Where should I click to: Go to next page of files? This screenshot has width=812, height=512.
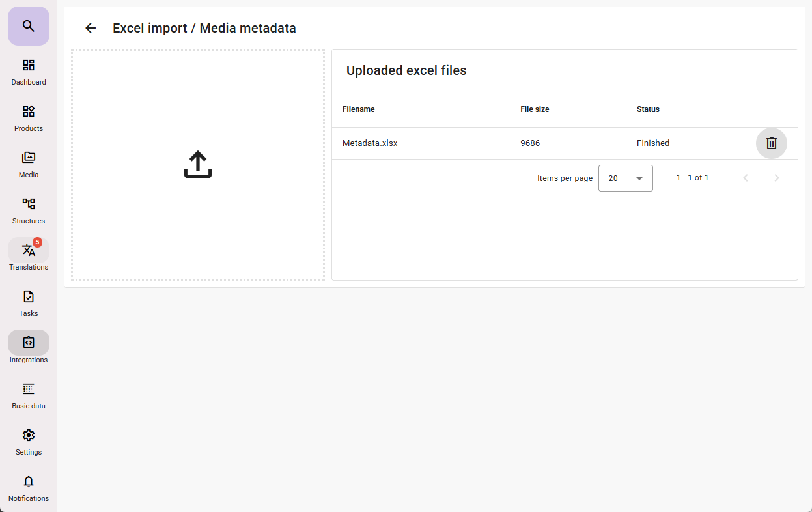tap(776, 178)
